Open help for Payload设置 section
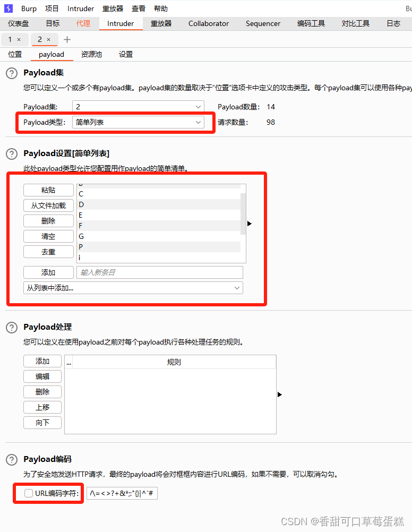The height and width of the screenshot is (532, 412). 12,153
